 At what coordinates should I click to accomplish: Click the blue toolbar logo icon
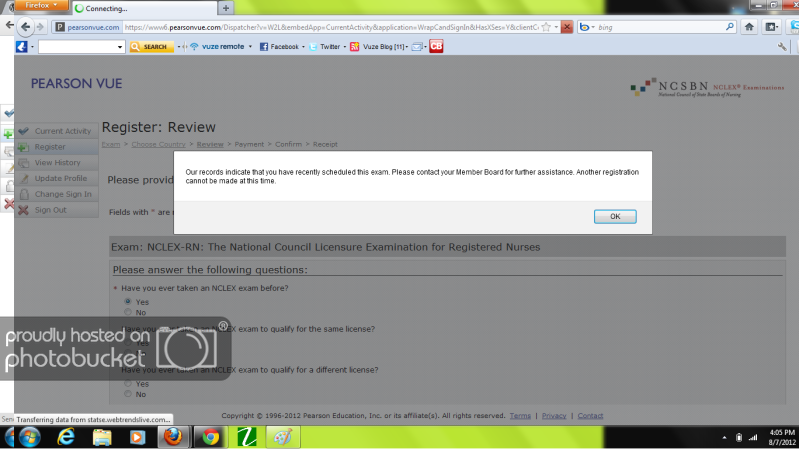pos(21,46)
